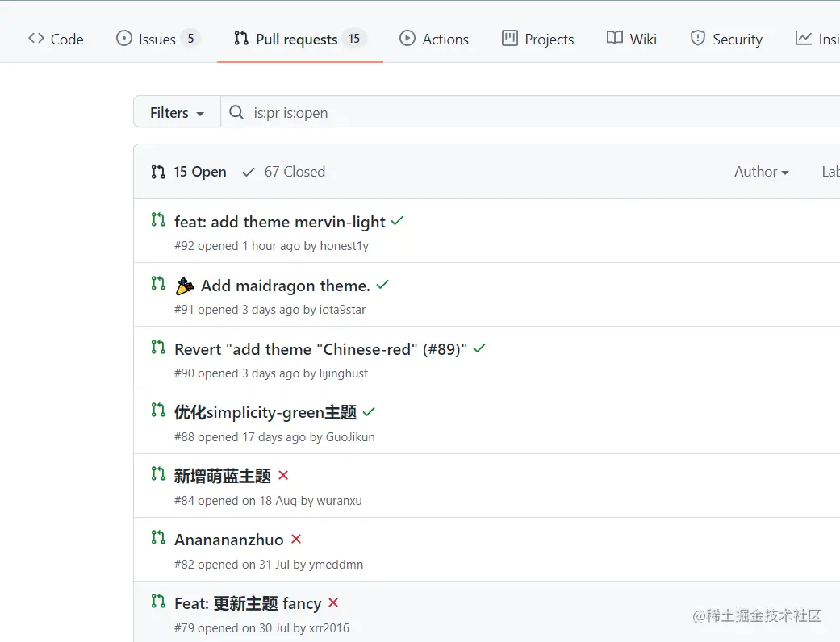Open author honest1y's pull requests

point(344,246)
